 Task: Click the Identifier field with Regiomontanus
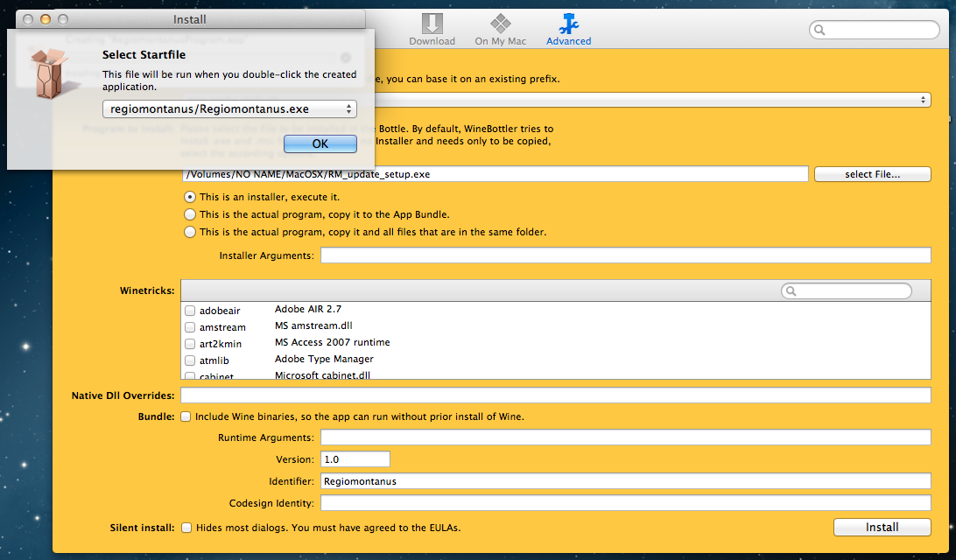click(626, 481)
